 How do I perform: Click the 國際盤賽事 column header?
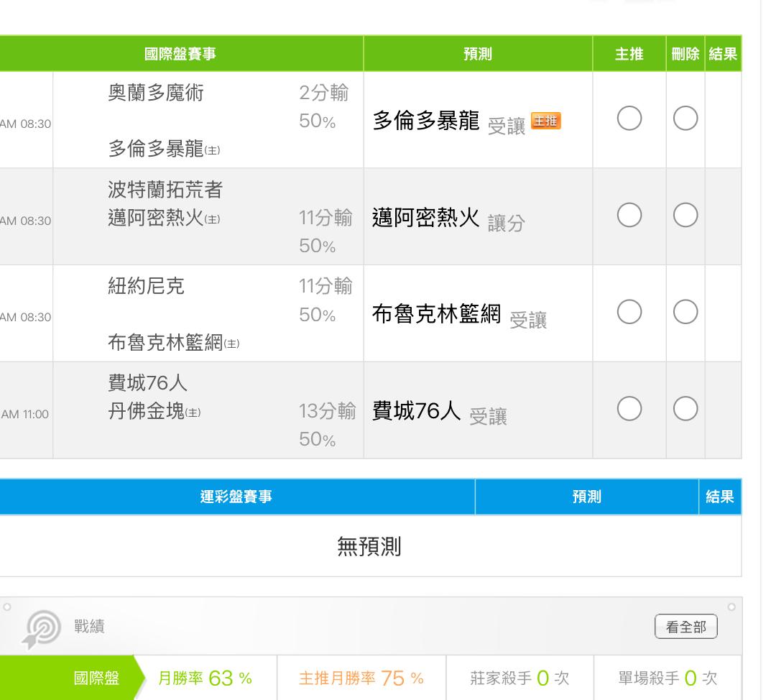[180, 54]
